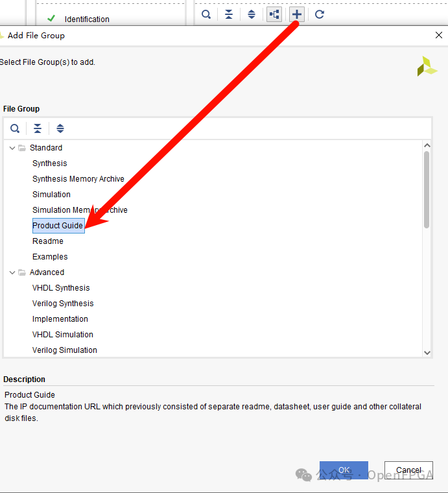
Task: Click plus Add File Group icon
Action: 296,14
